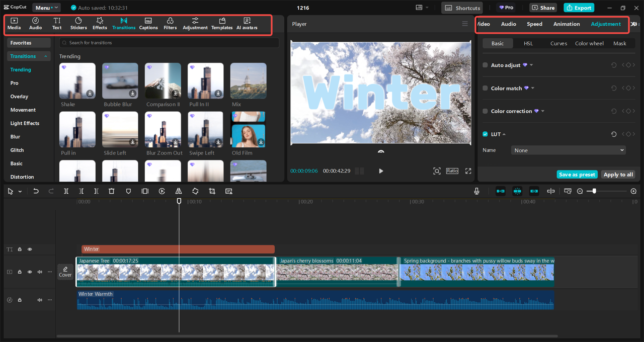The image size is (644, 342).
Task: Split the clip at the playhead
Action: click(66, 191)
